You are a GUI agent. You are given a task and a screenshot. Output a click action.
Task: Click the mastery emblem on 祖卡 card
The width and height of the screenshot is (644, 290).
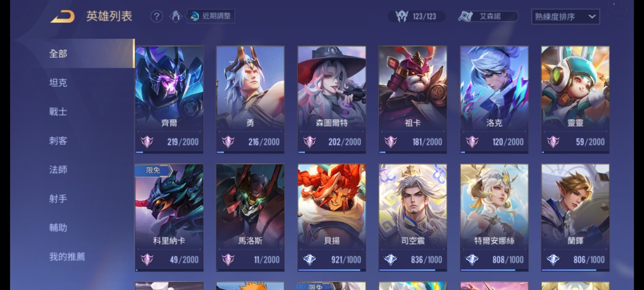tap(390, 142)
